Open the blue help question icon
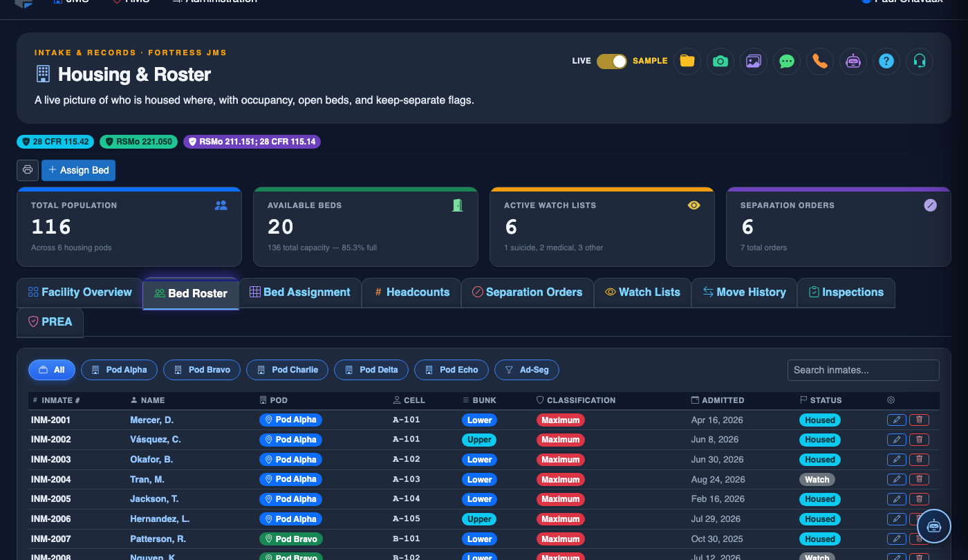The height and width of the screenshot is (560, 968). [886, 61]
